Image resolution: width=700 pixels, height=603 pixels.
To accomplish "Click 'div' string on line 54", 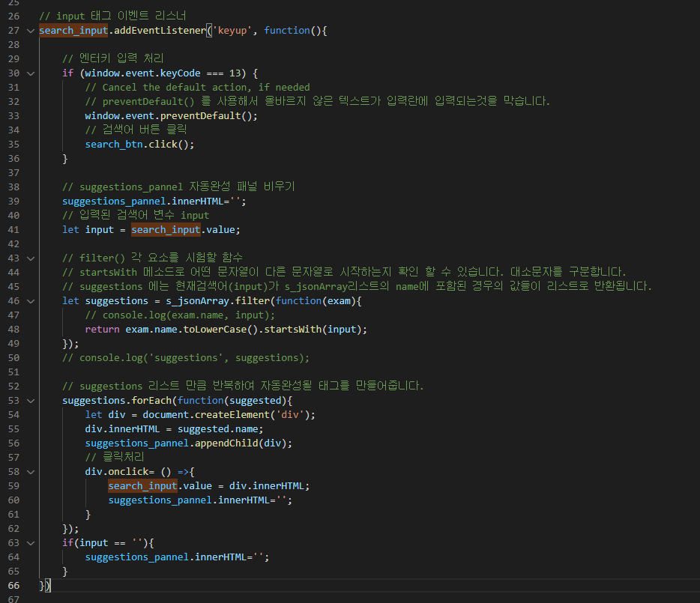I will [290, 415].
